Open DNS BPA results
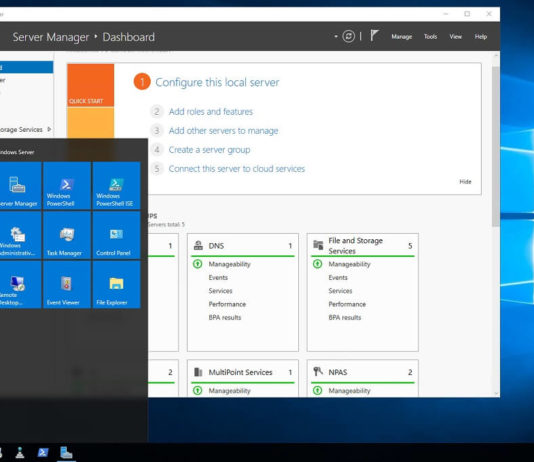Image resolution: width=534 pixels, height=462 pixels. pos(225,317)
